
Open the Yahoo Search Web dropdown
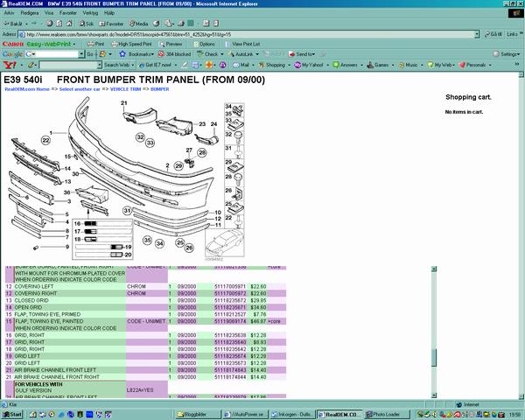pyautogui.click(x=118, y=65)
